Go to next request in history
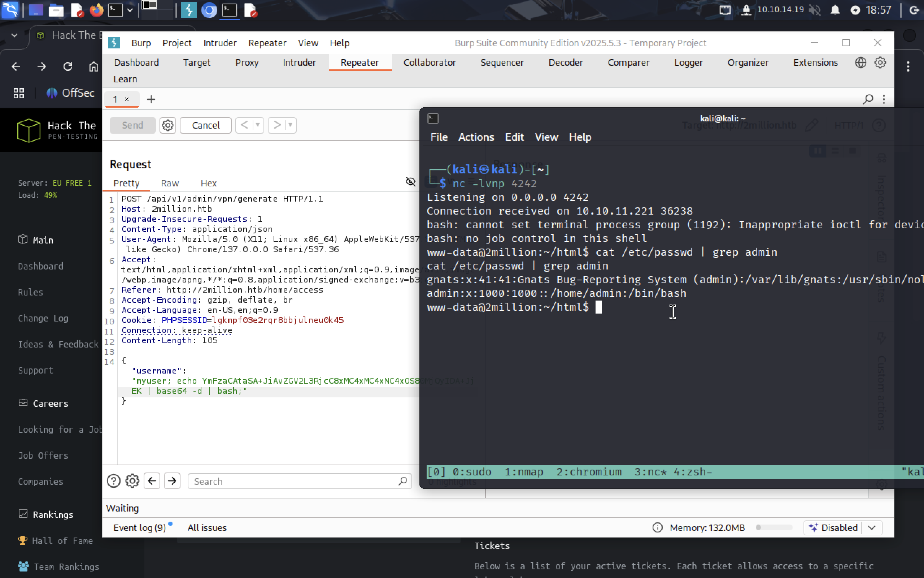The image size is (924, 578). (x=277, y=125)
